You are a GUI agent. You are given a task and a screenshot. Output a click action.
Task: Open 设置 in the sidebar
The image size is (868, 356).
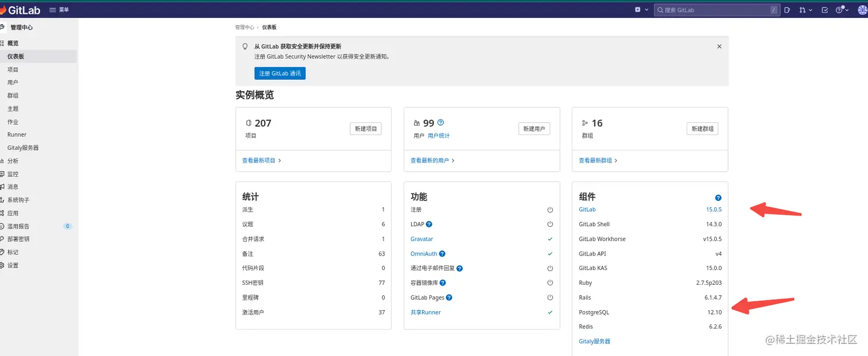[x=13, y=265]
